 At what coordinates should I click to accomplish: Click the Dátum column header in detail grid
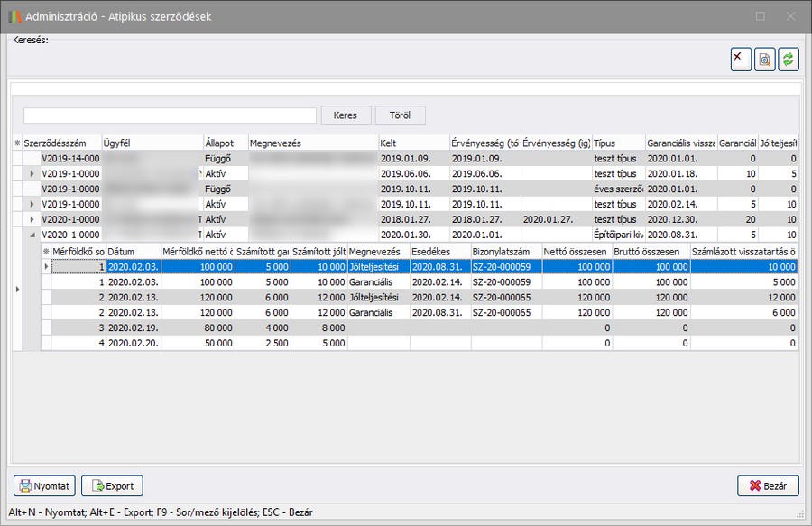(132, 251)
